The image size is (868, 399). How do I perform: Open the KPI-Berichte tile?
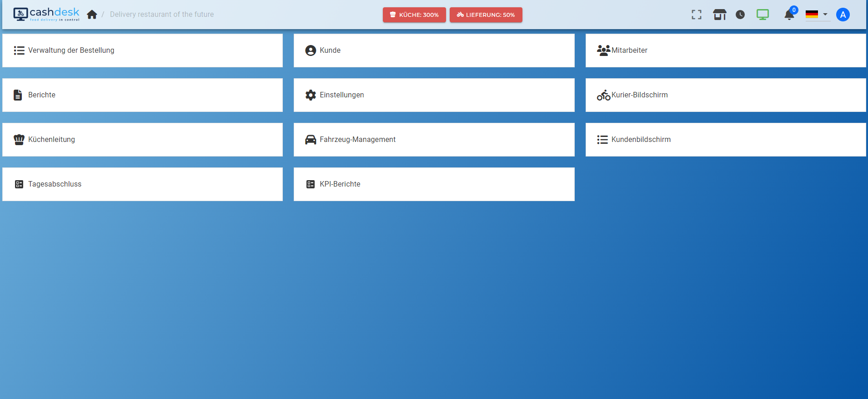[x=434, y=184]
